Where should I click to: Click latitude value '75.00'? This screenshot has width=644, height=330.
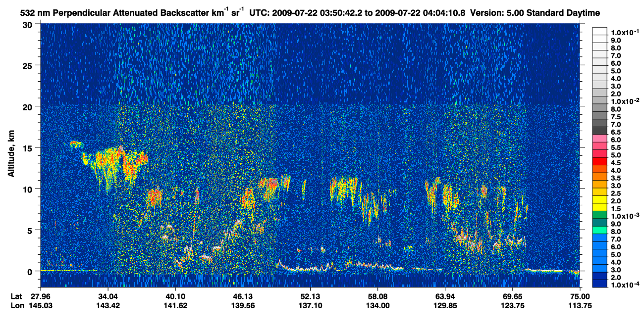point(580,296)
